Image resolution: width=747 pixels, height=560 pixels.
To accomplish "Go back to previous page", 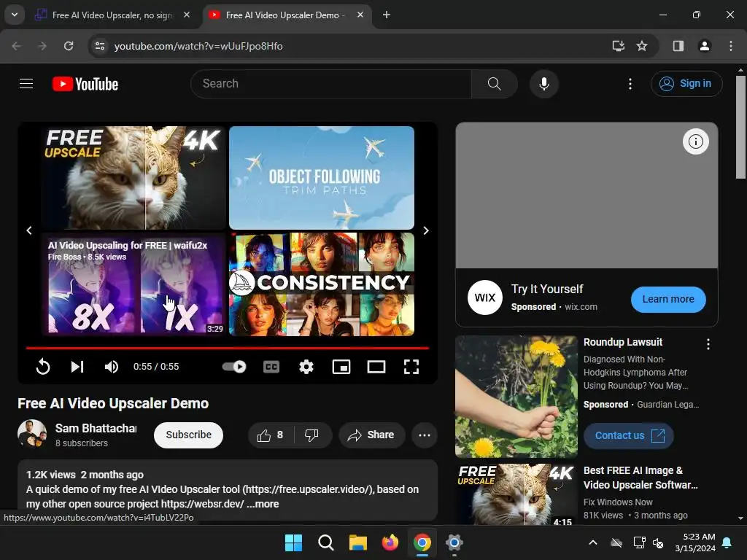I will point(16,46).
